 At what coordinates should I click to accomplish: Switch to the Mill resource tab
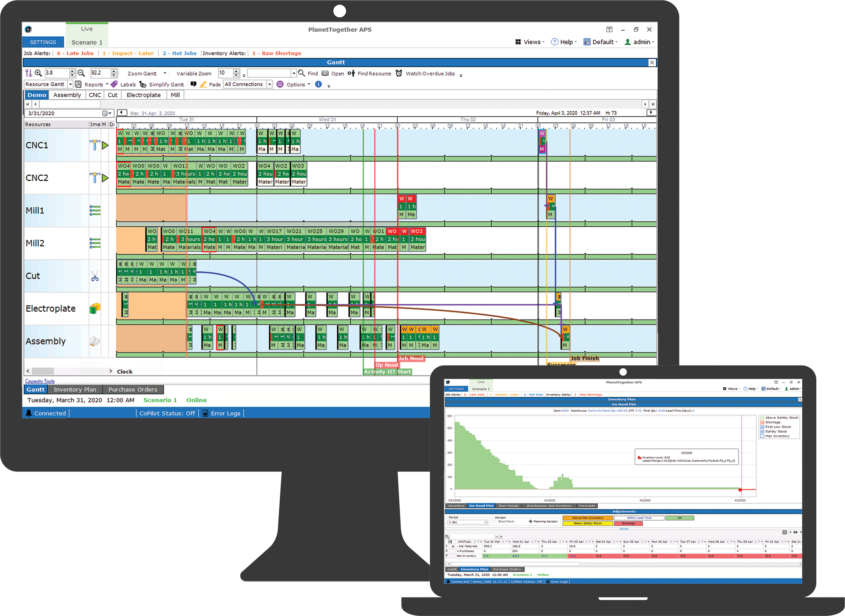175,95
